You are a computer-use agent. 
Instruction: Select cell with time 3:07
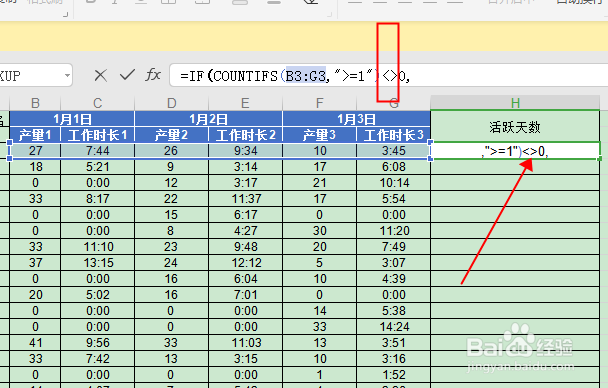(x=393, y=263)
